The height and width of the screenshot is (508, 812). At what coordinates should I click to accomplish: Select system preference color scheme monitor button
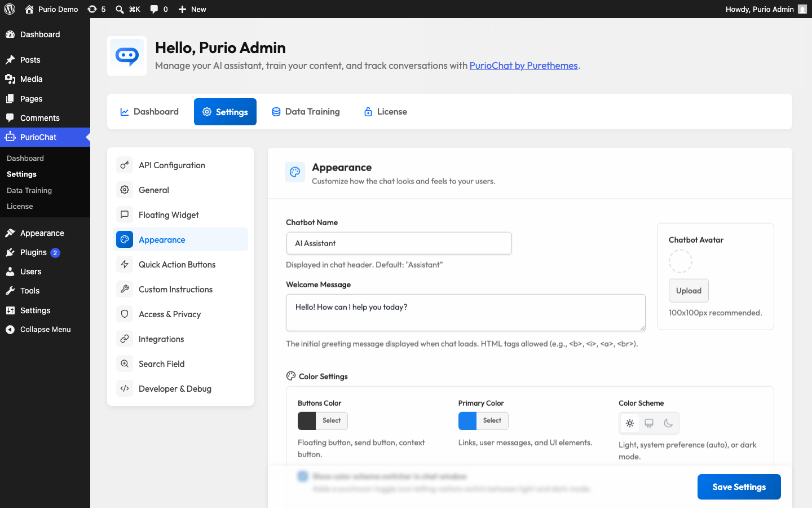coord(649,423)
